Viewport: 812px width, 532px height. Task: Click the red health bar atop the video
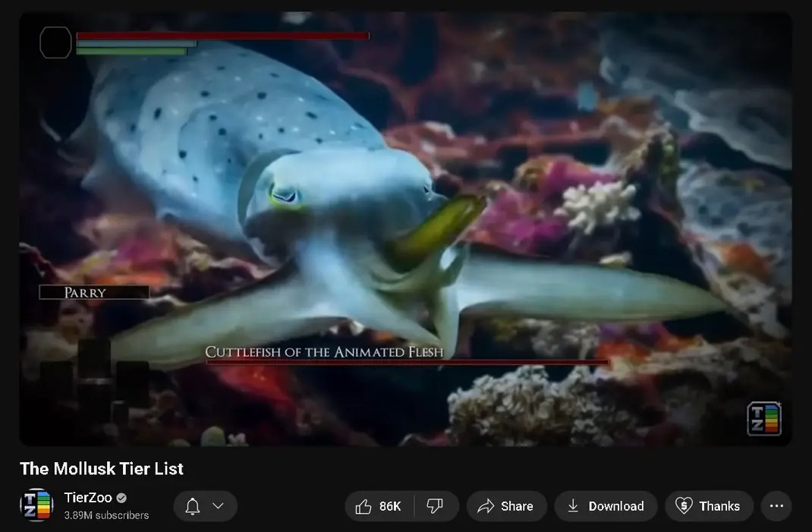[x=222, y=36]
